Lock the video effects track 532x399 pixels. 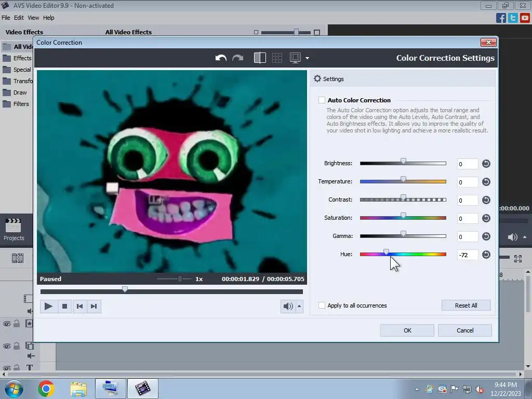coord(16,324)
